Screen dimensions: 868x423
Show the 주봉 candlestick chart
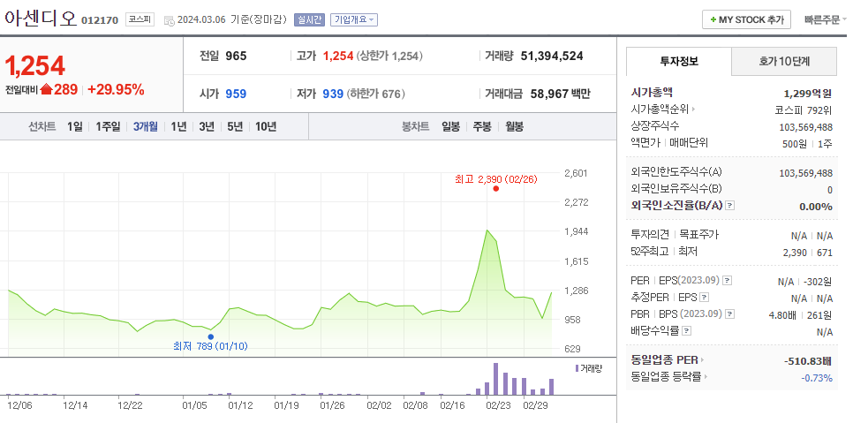tap(481, 126)
